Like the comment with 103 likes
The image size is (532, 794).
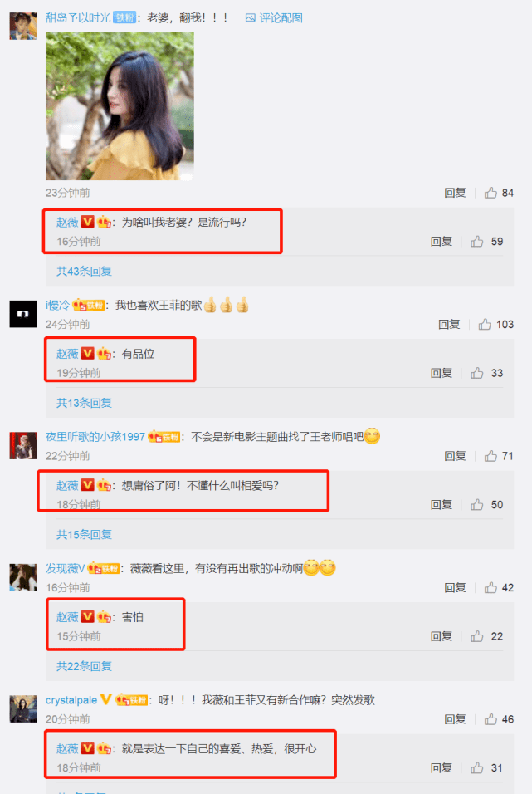click(485, 324)
